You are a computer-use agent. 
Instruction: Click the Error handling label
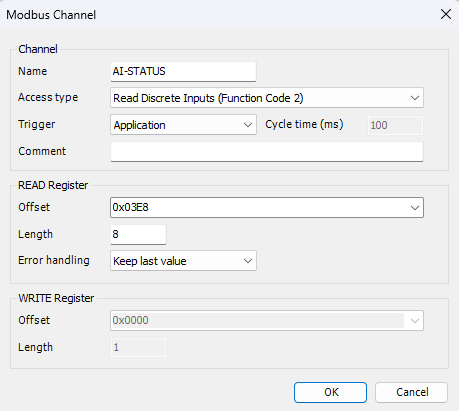54,260
